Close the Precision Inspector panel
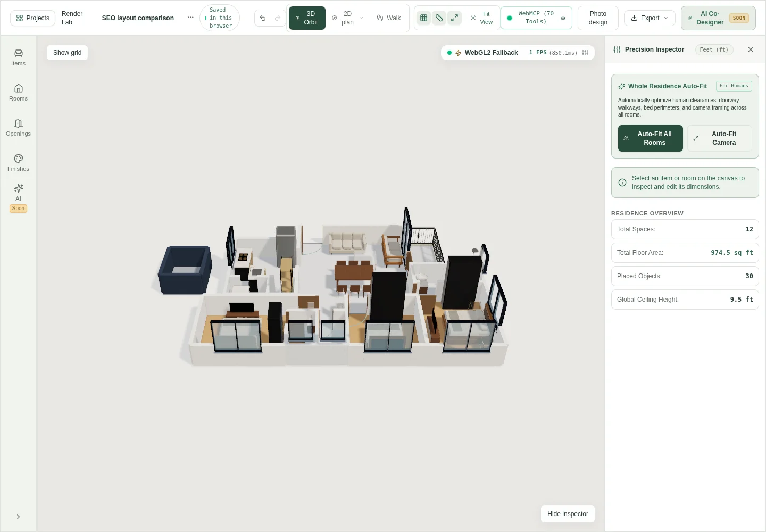 [751, 49]
